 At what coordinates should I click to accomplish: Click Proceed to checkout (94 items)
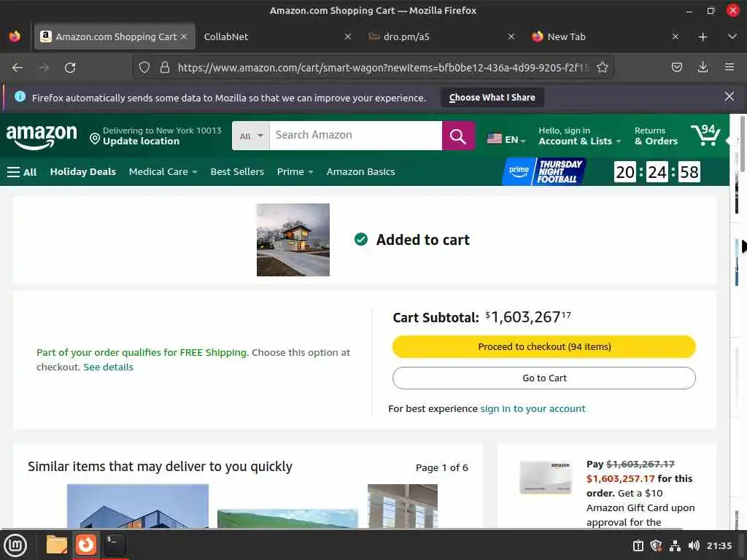coord(544,346)
